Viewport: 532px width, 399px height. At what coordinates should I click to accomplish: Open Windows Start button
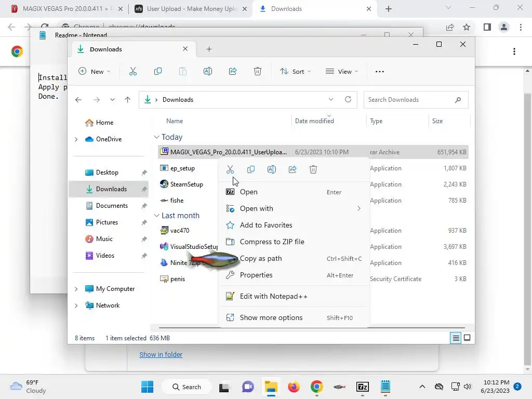[147, 387]
